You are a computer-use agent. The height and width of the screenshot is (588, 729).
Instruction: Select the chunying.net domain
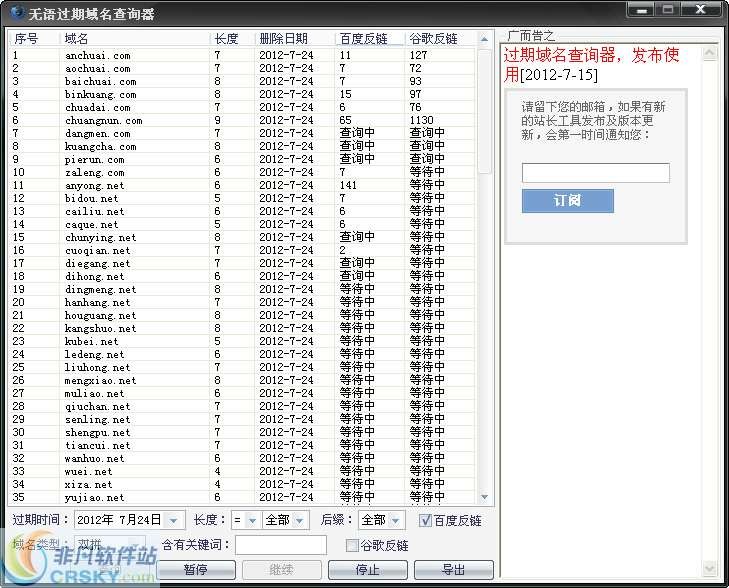(x=100, y=238)
